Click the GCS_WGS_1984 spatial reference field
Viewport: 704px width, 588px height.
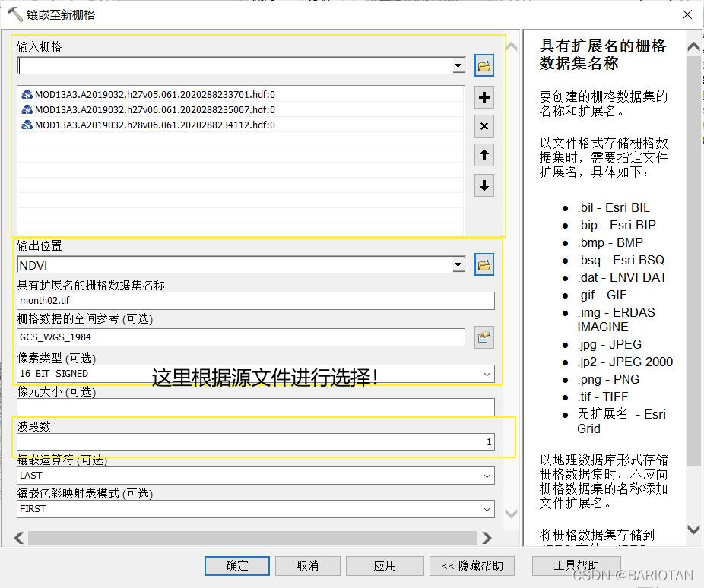click(x=241, y=337)
